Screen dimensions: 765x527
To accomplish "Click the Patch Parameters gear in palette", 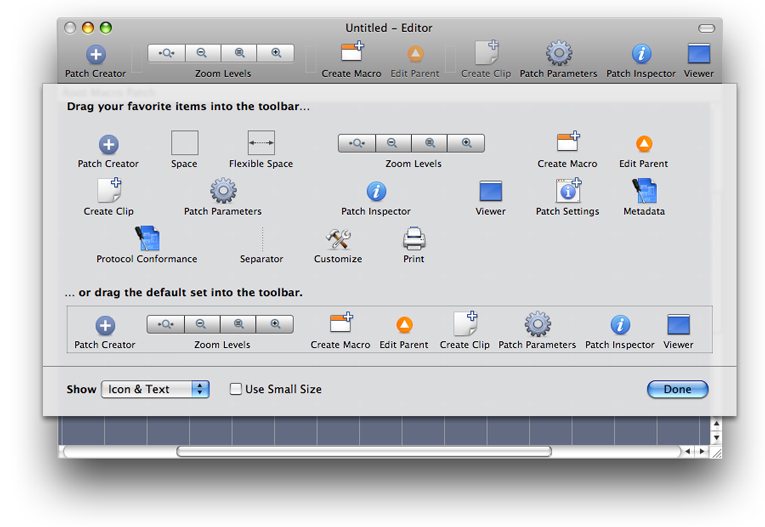I will click(x=223, y=191).
